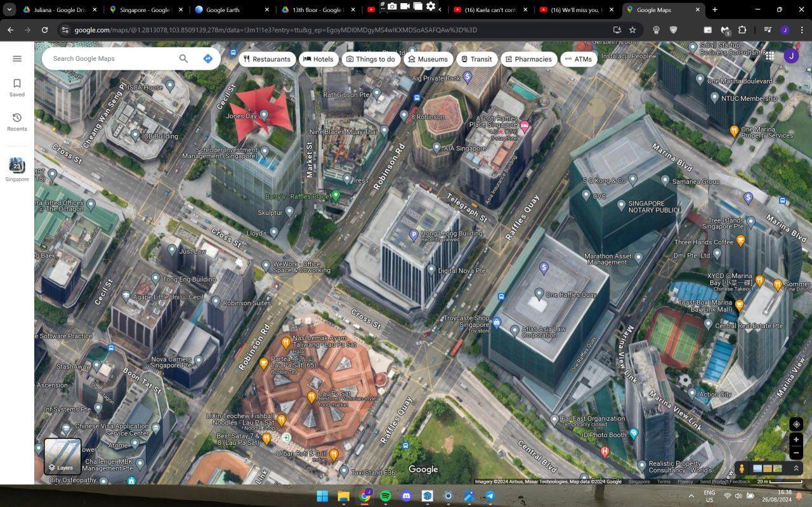812x507 pixels.
Task: Open File Explorer from the taskbar
Action: tap(343, 496)
